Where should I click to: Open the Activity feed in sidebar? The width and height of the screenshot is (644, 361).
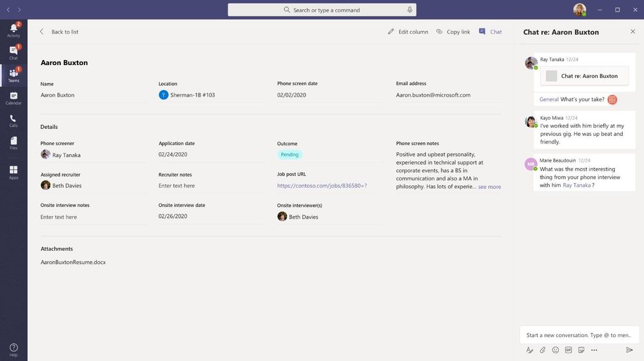[x=14, y=30]
